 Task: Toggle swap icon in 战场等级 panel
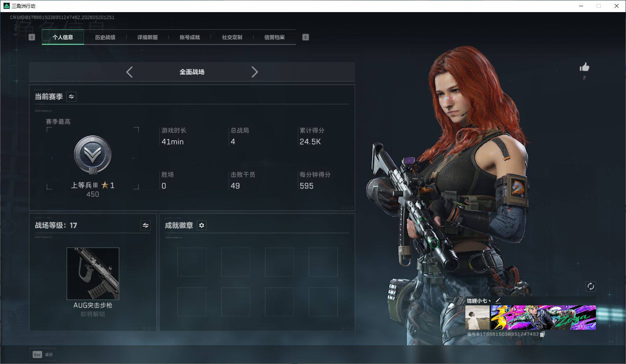point(145,225)
